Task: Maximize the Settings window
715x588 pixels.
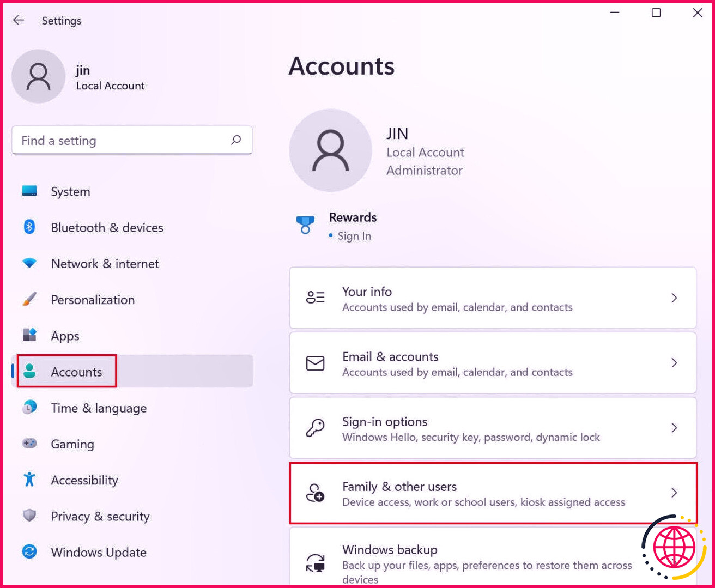Action: (656, 13)
